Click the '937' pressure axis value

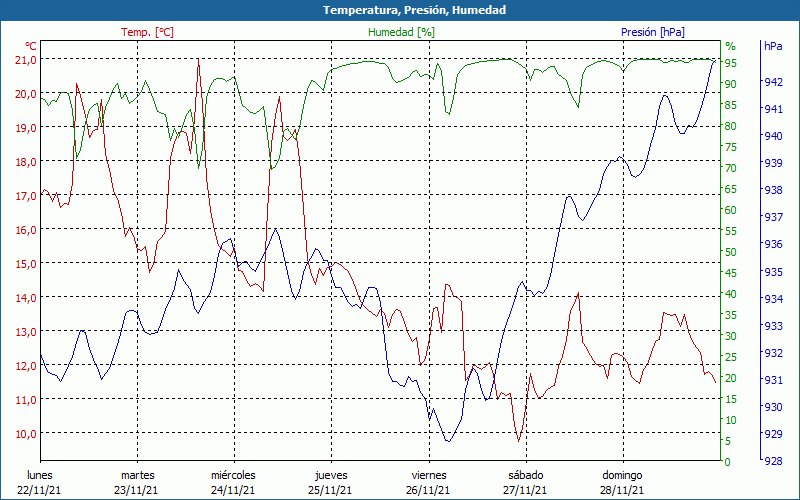(773, 217)
